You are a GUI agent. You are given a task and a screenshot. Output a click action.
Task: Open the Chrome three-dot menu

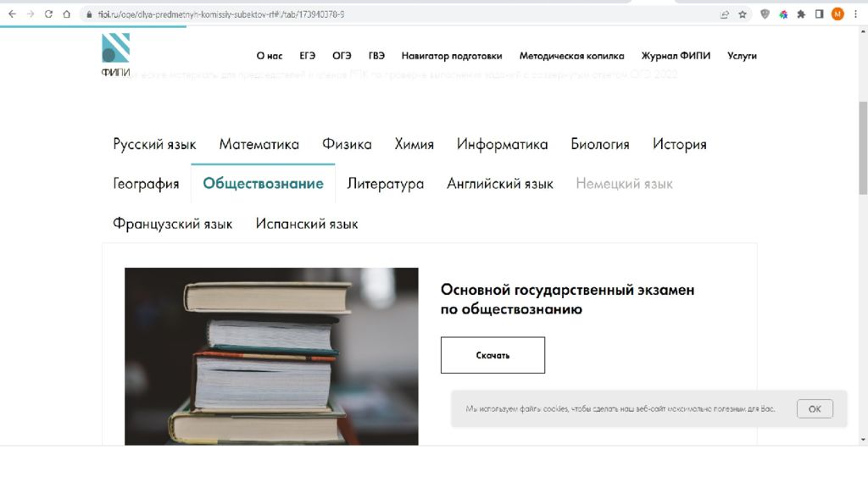[856, 14]
